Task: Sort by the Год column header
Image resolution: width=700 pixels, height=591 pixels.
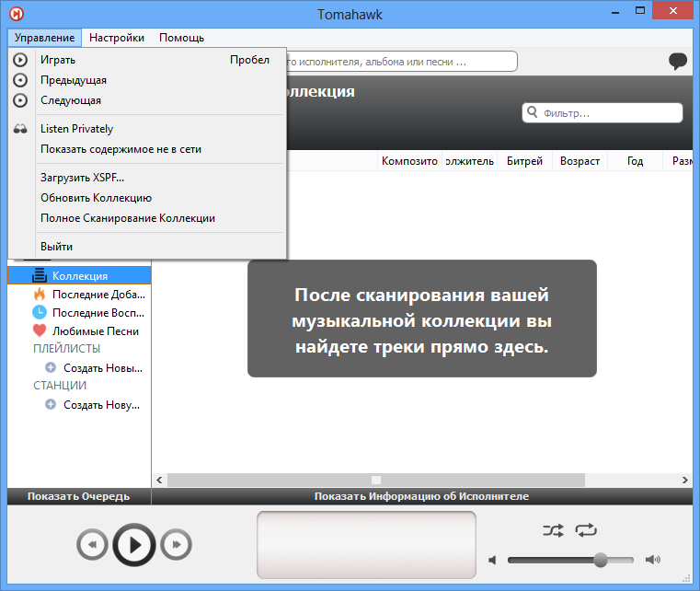Action: 635,161
